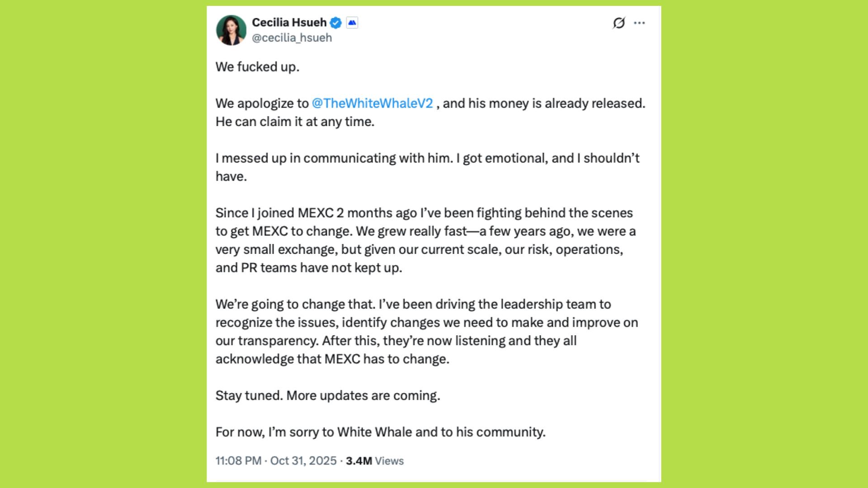The image size is (868, 488).
Task: Visit @cecilia_hsueh via the handle link
Action: (x=291, y=38)
